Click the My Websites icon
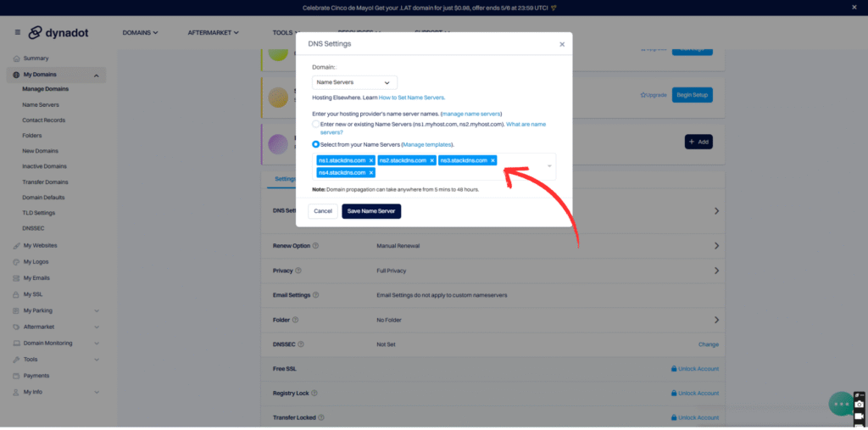 point(16,245)
